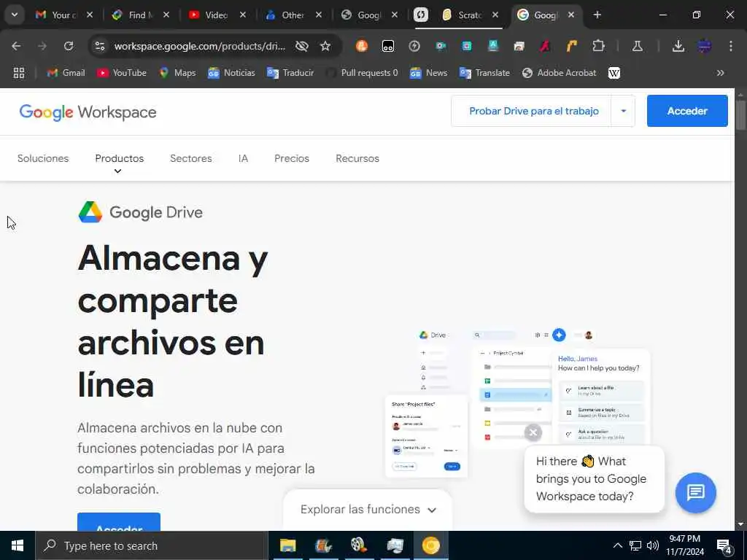Bookmark this page with the star icon
The width and height of the screenshot is (747, 560).
click(325, 46)
